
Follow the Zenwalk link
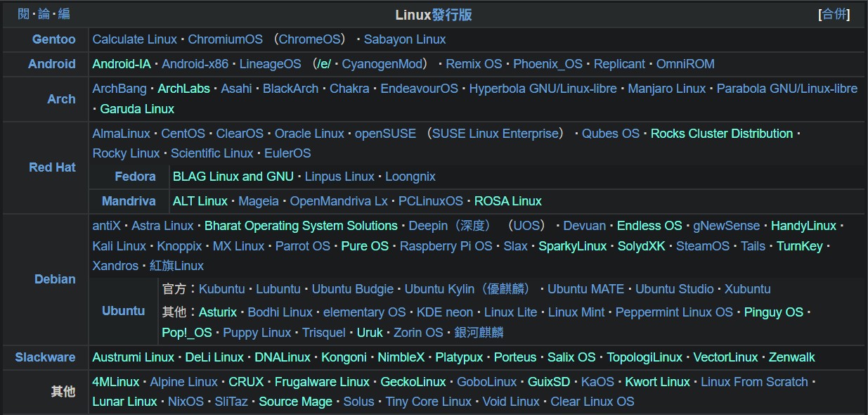pos(791,357)
